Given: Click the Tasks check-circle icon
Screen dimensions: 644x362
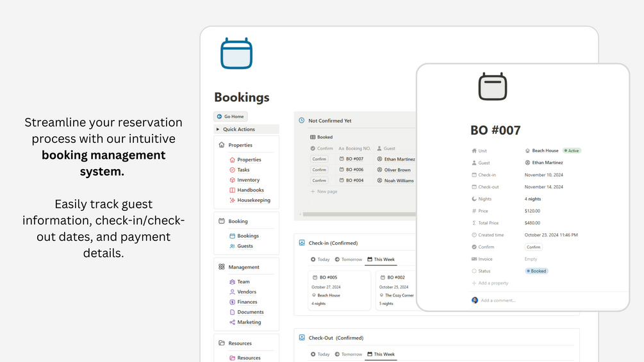Looking at the screenshot, I should [x=232, y=170].
